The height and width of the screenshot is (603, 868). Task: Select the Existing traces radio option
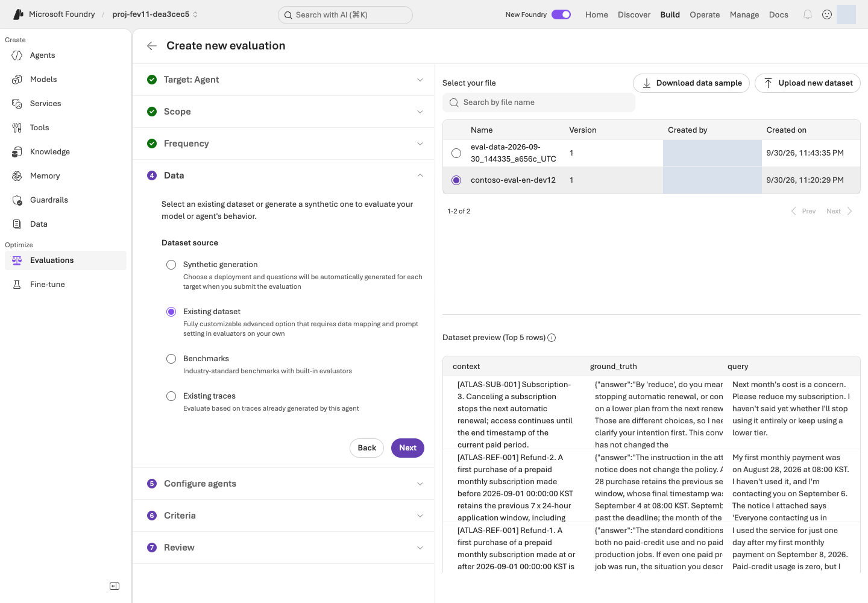[171, 396]
